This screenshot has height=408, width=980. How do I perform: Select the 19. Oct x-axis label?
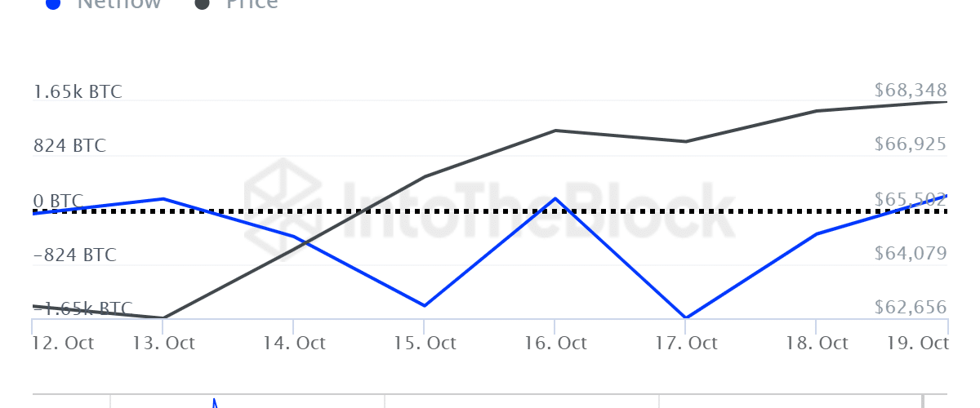coord(919,343)
